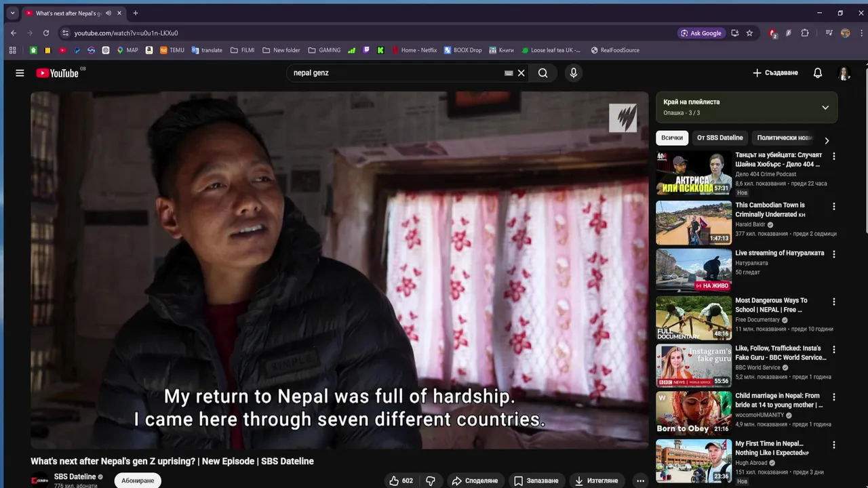Open the Twitch bookmark icon
868x488 pixels.
(366, 50)
